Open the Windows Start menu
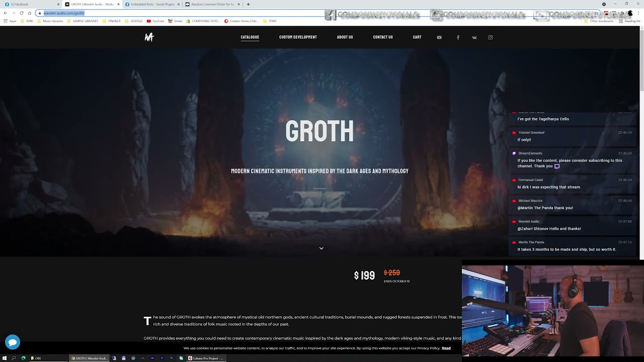Viewport: 644px width, 362px height. pos(5,358)
